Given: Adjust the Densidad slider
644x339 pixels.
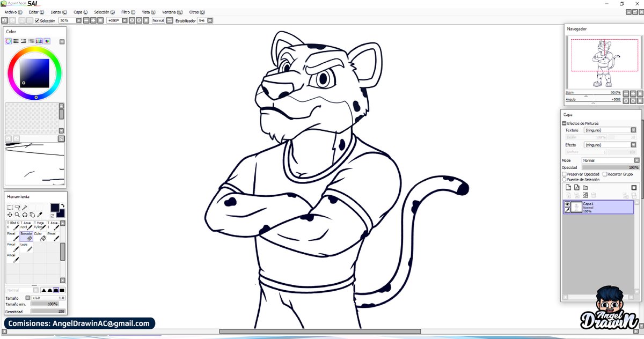Looking at the screenshot, I should [48, 311].
